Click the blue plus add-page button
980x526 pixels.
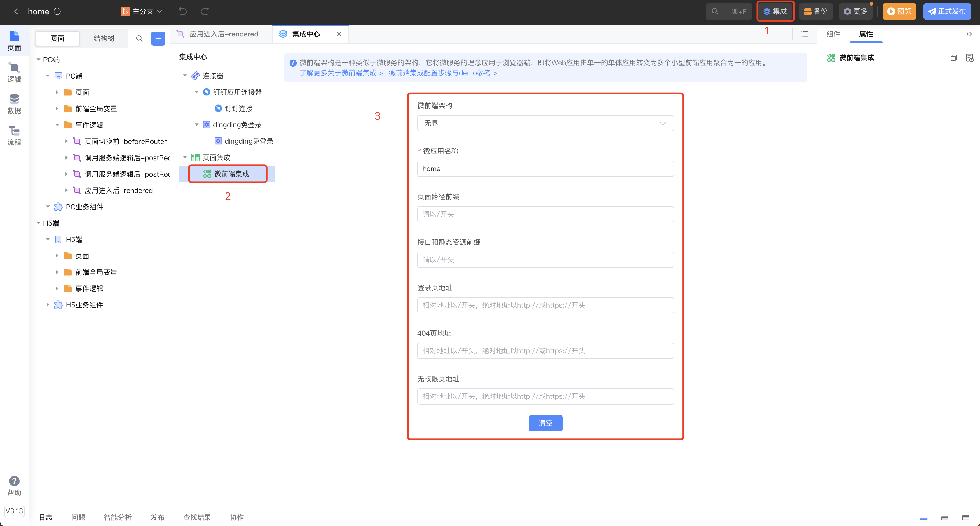pos(158,39)
